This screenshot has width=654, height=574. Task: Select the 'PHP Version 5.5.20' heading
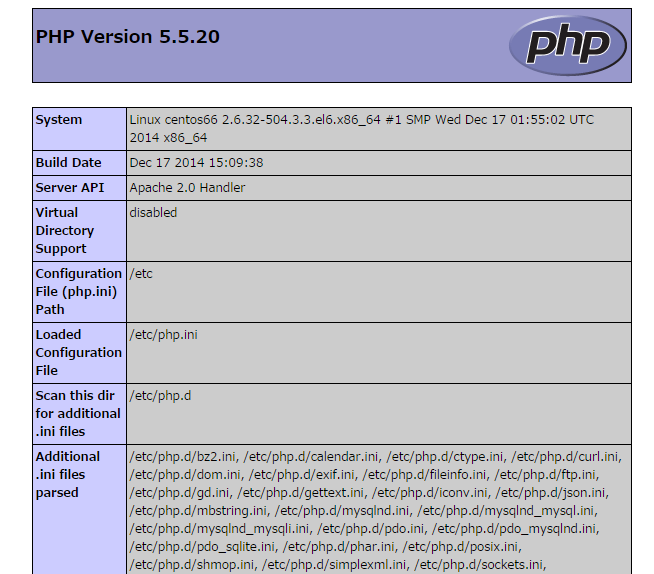[x=128, y=37]
